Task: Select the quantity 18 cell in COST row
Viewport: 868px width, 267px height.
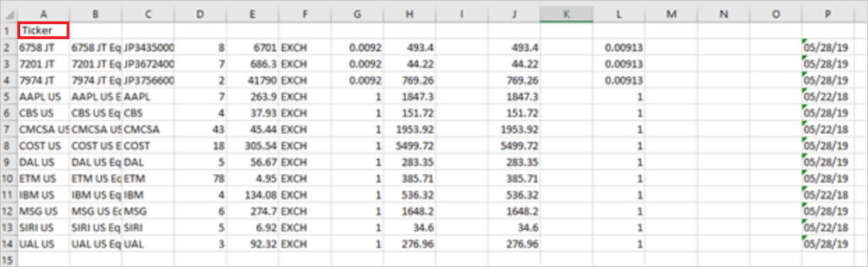Action: pos(200,146)
